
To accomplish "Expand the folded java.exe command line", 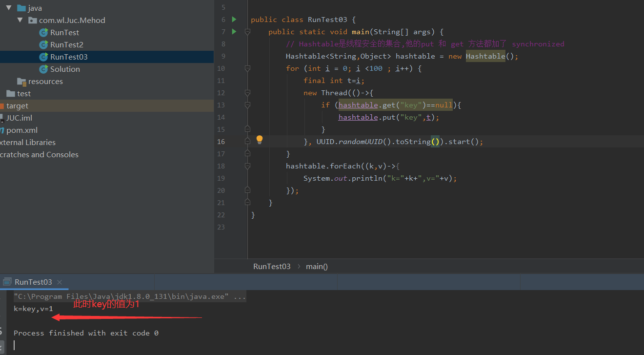I will tap(130, 296).
